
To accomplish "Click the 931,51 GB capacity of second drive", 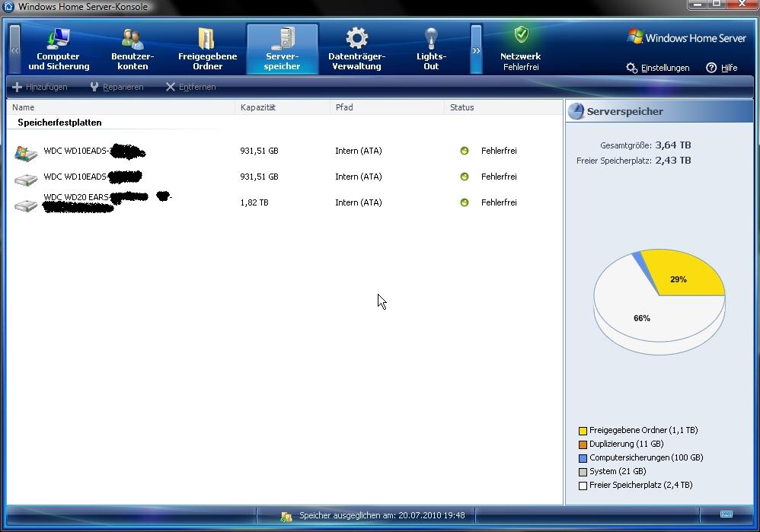I will [x=260, y=177].
